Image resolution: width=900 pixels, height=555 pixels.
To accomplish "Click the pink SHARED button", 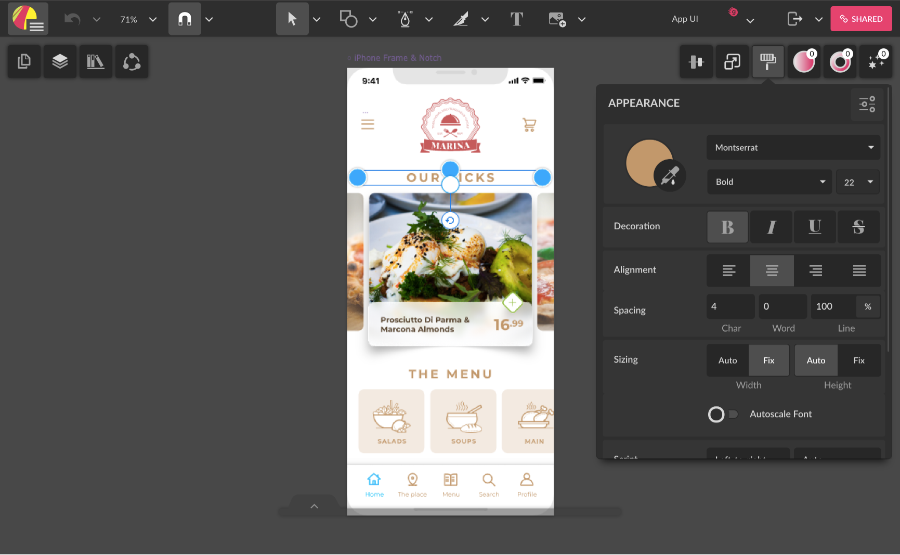I will pyautogui.click(x=860, y=19).
